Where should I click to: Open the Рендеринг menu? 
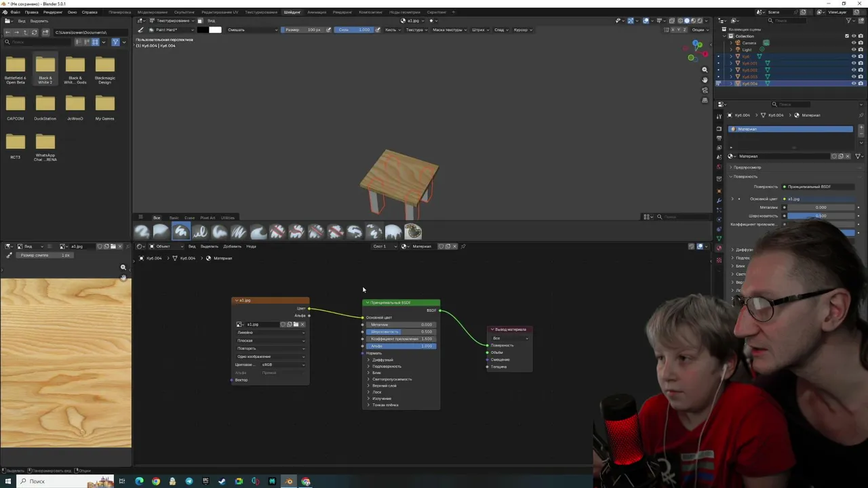click(x=52, y=12)
